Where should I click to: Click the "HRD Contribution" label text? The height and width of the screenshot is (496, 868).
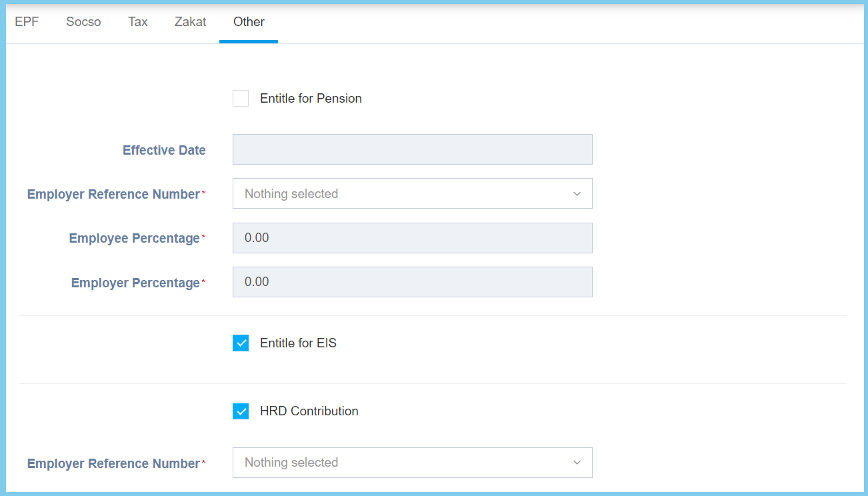click(309, 411)
